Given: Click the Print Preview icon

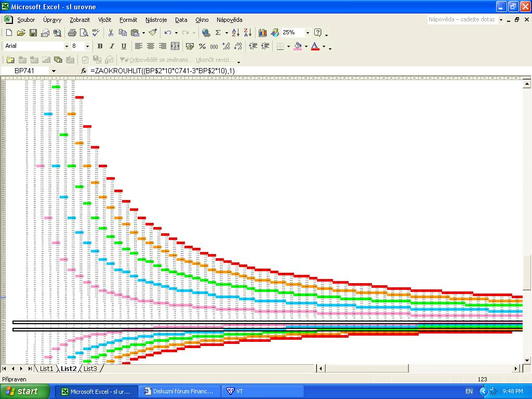Looking at the screenshot, I should 84,33.
